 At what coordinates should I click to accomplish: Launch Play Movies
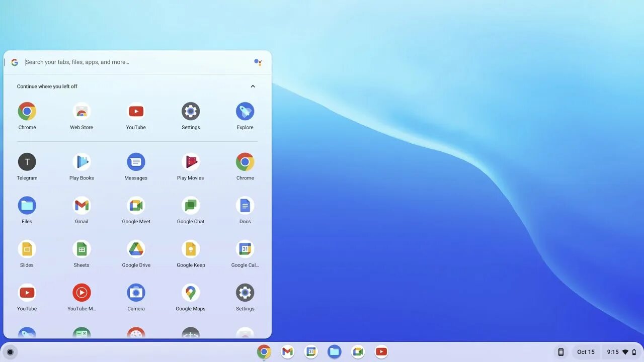[191, 162]
